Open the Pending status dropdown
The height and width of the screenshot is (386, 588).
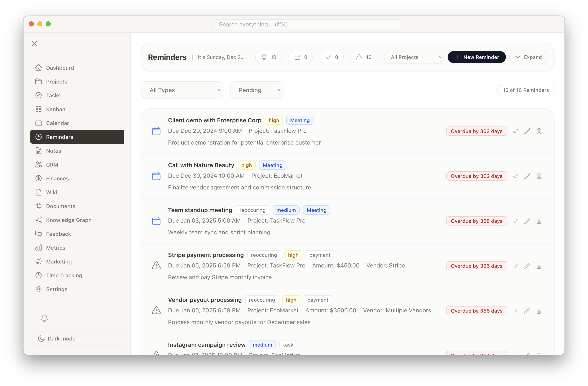tap(256, 90)
